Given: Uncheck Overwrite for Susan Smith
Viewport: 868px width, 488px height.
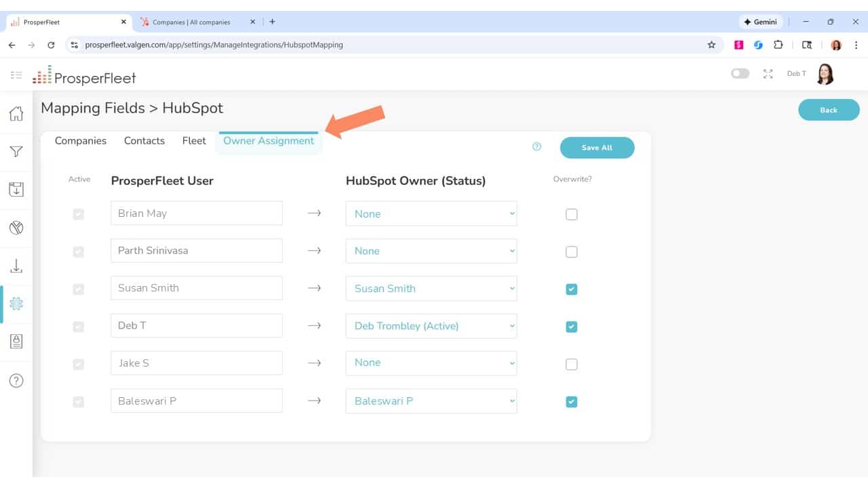Looking at the screenshot, I should pos(572,289).
